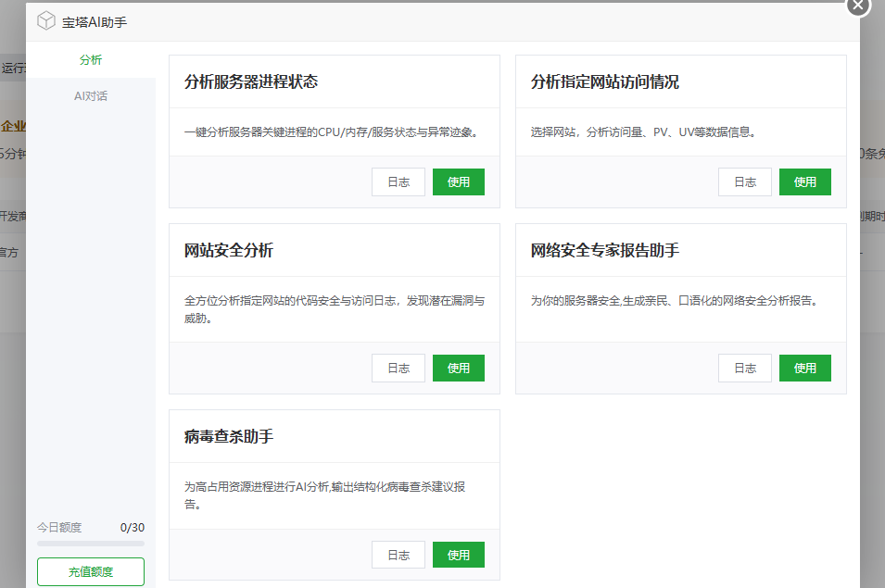This screenshot has height=588, width=885.
Task: Click 使用 for 分析服务器进程状态
Action: (x=459, y=182)
